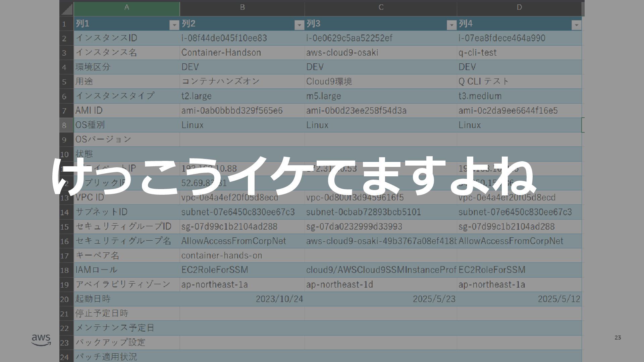This screenshot has height=362, width=644.
Task: Select column C header
Action: (x=381, y=8)
